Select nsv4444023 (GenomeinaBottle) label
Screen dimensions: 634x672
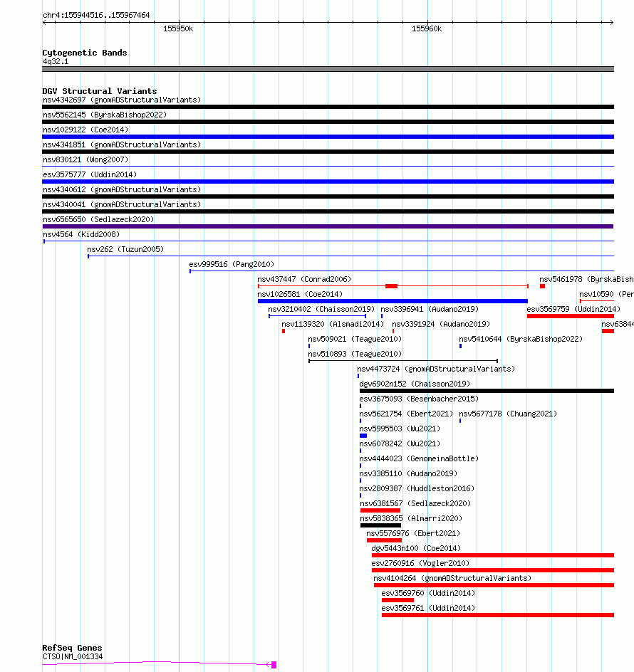[x=419, y=459]
